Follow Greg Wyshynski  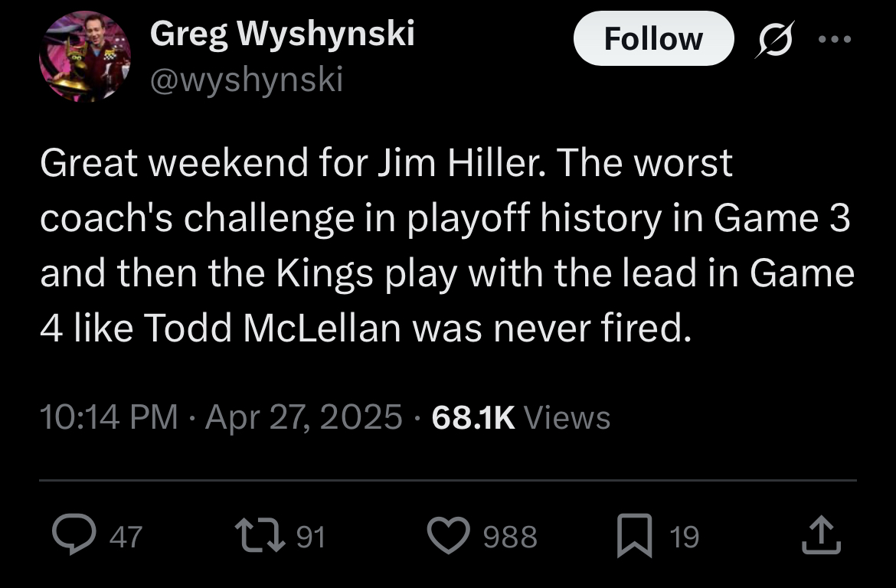pyautogui.click(x=653, y=38)
